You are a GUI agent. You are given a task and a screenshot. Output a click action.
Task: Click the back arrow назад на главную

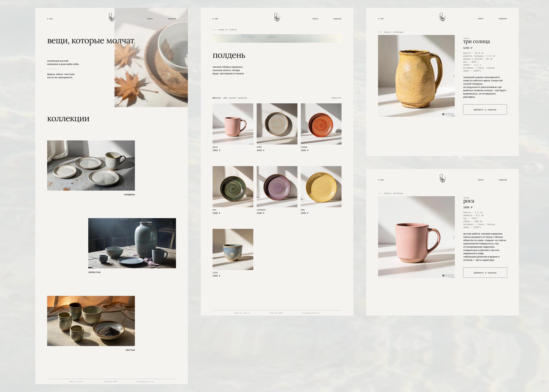point(215,30)
